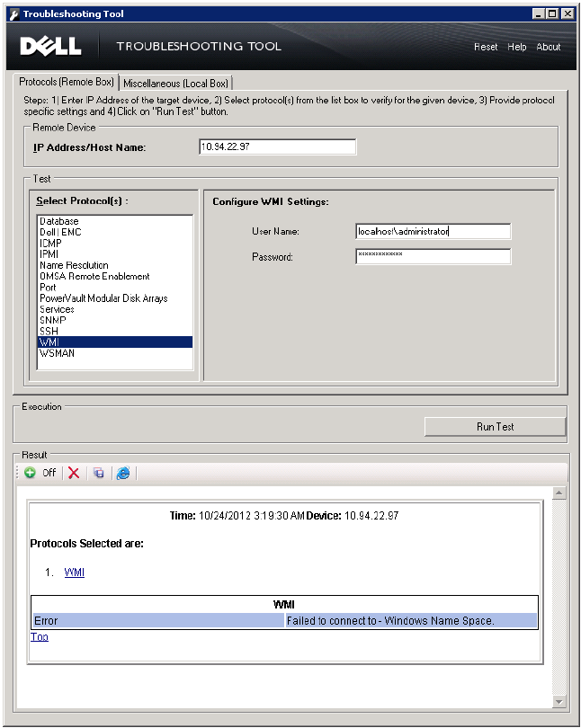
Task: Select PowerVault Modular Disk Arrays entry
Action: [x=115, y=298]
